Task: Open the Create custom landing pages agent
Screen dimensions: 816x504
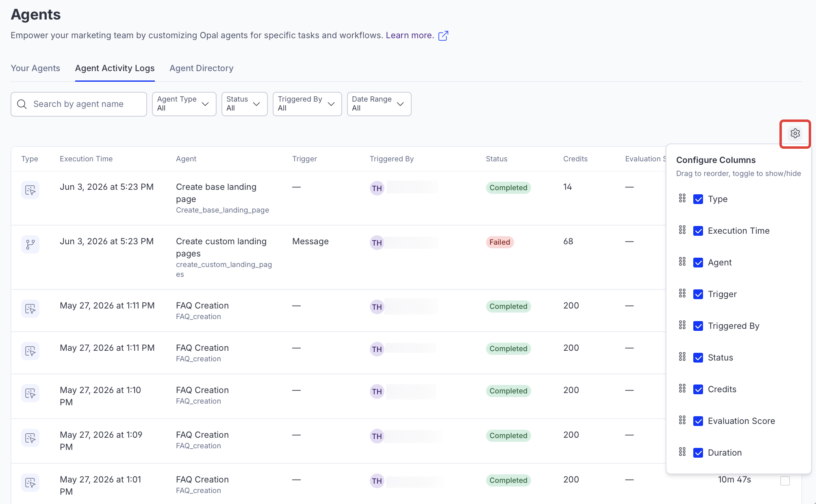Action: 221,248
